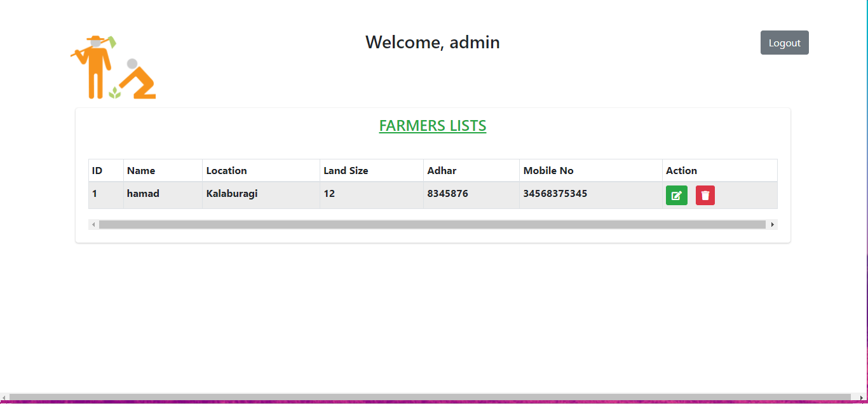Select the farmer logo image
868x404 pixels.
tap(113, 65)
